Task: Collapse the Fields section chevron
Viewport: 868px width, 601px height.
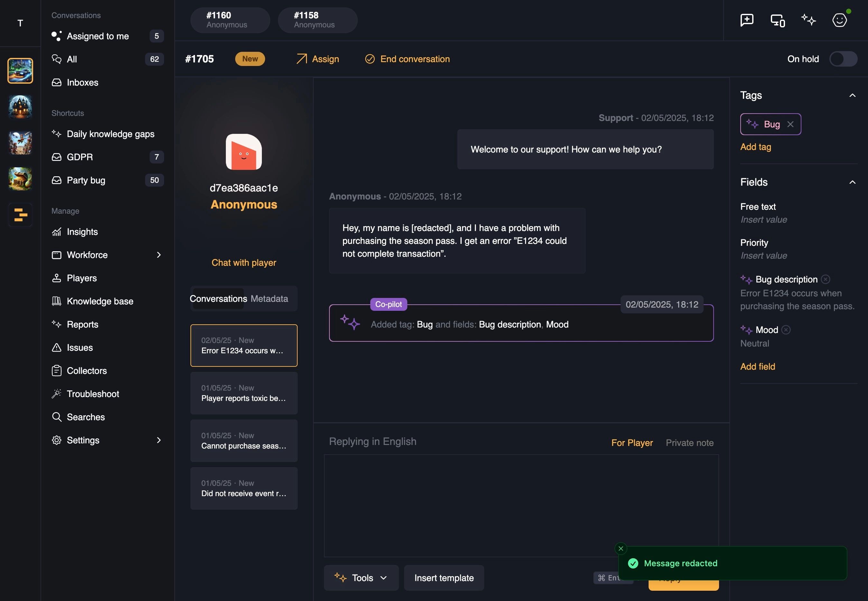Action: pyautogui.click(x=852, y=182)
